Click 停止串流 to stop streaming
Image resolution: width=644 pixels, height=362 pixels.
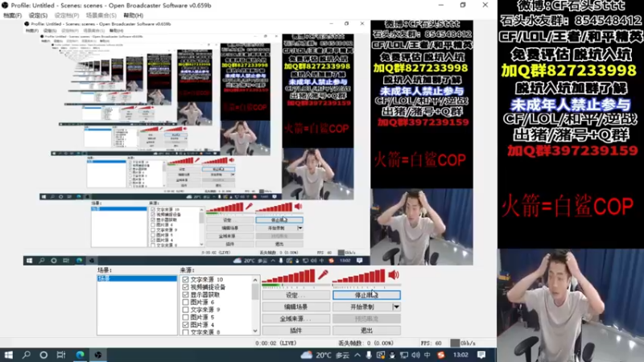click(366, 295)
